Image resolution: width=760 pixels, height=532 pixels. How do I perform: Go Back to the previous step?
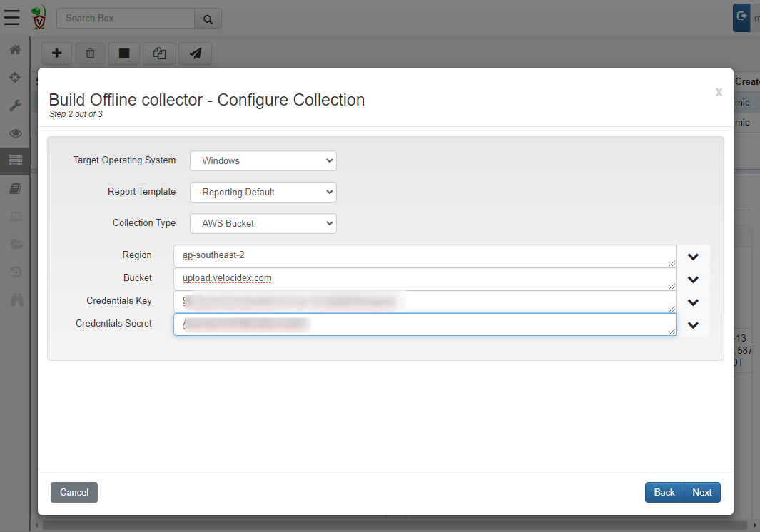coord(664,492)
